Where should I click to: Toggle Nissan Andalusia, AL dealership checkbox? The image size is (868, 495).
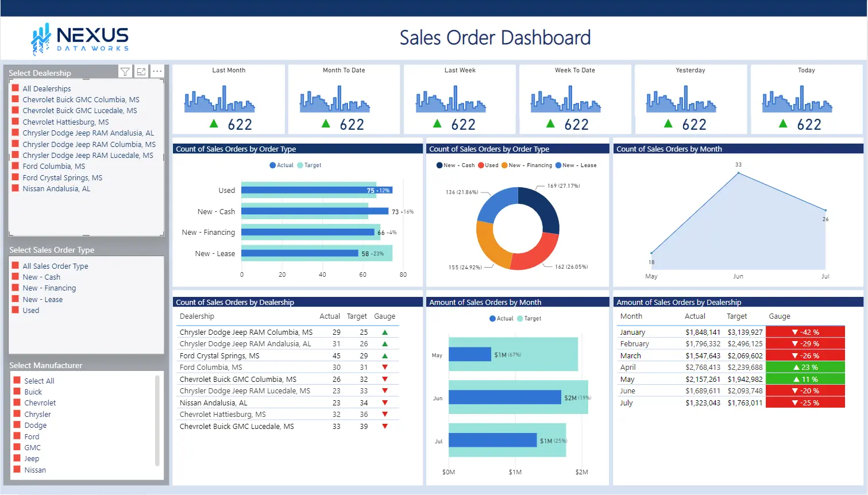tap(16, 188)
